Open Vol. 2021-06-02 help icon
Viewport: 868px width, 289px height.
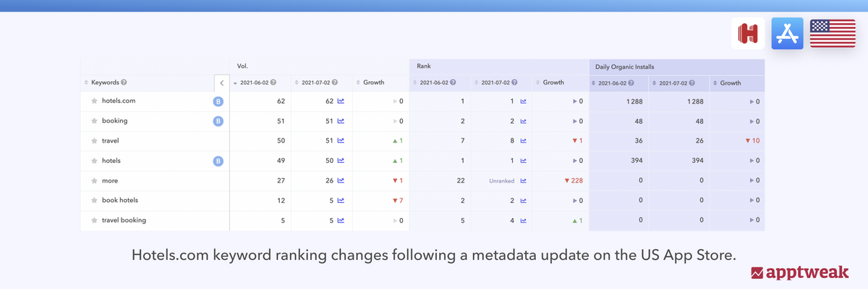tap(273, 83)
